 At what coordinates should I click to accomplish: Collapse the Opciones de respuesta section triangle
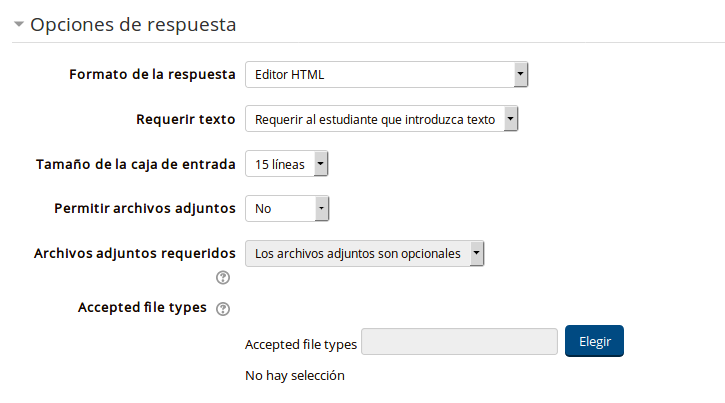click(x=18, y=24)
